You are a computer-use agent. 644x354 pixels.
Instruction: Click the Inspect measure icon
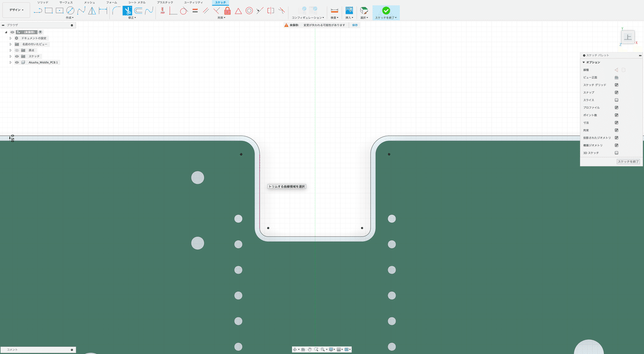click(x=334, y=10)
